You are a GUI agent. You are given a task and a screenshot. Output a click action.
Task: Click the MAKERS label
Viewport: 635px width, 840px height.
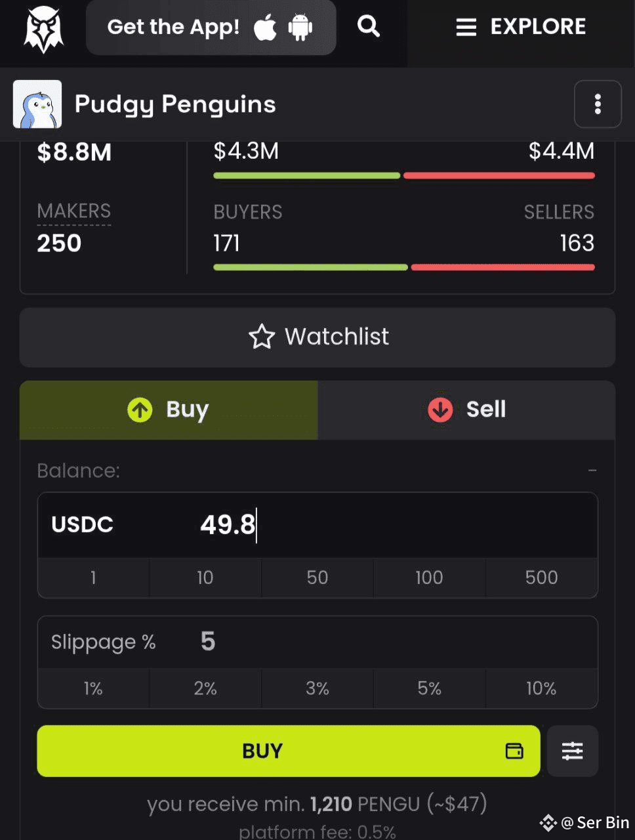pyautogui.click(x=73, y=211)
